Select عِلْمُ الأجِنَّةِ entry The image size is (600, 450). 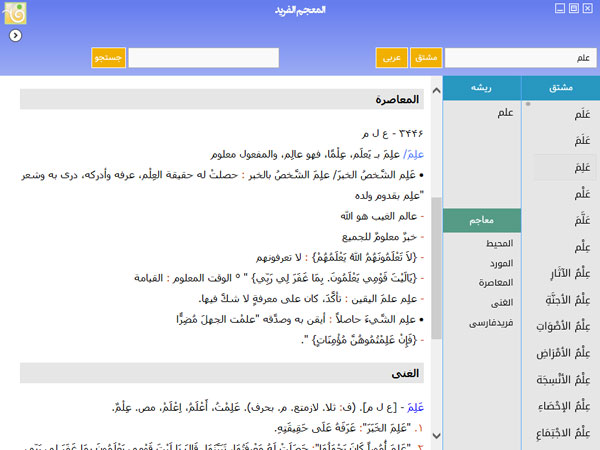[568, 300]
